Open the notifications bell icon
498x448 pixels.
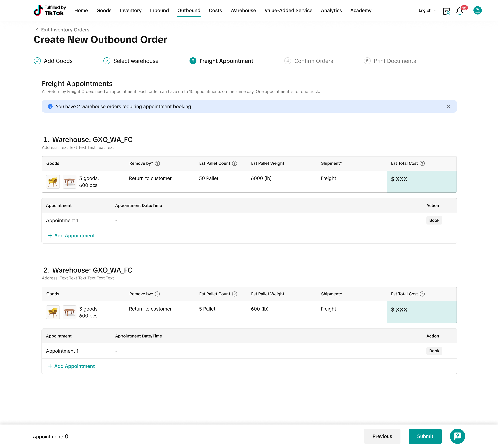460,11
